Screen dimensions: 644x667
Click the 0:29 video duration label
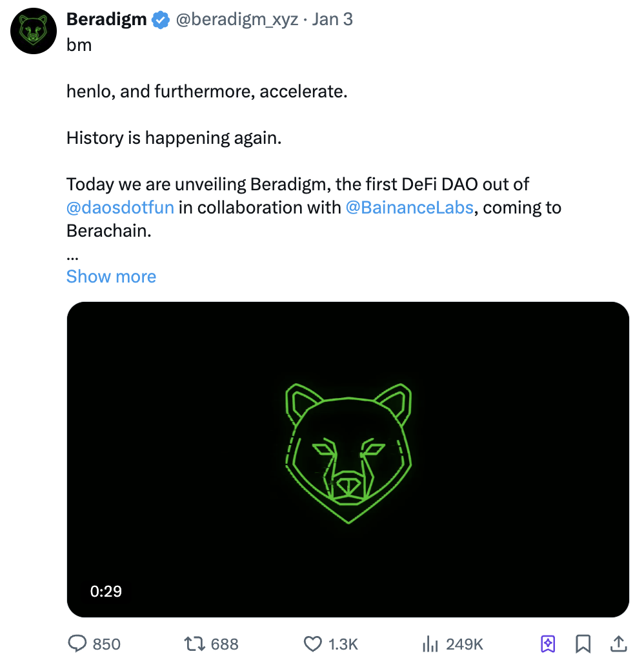coord(105,591)
